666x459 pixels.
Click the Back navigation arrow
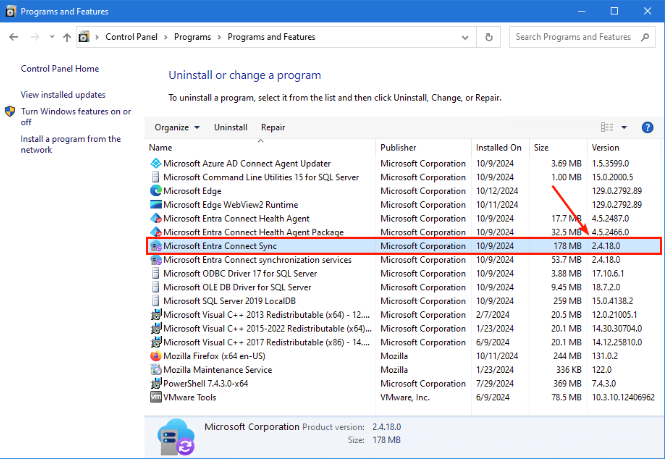pyautogui.click(x=14, y=37)
